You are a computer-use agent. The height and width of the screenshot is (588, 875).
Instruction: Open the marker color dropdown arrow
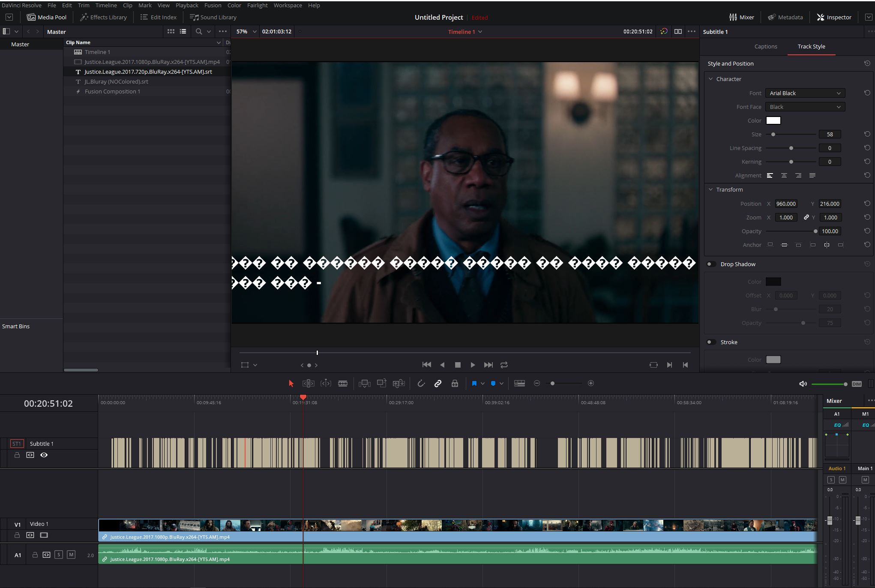click(x=501, y=384)
